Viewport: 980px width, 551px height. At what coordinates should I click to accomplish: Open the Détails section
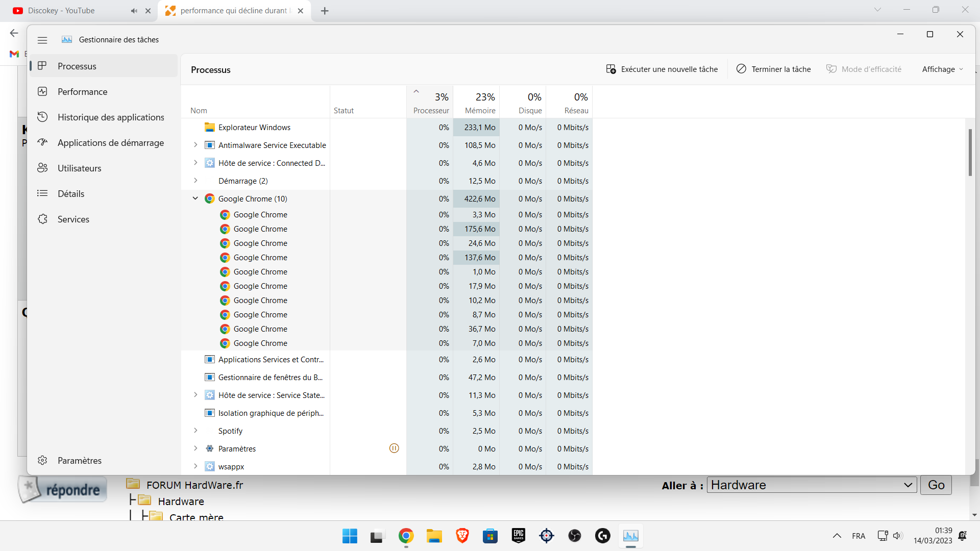click(104, 193)
